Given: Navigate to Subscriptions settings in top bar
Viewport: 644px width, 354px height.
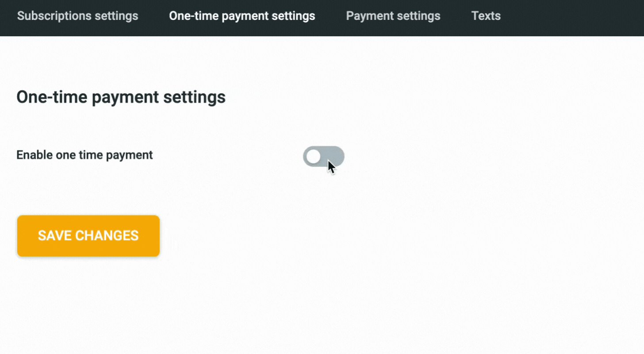Looking at the screenshot, I should tap(77, 16).
